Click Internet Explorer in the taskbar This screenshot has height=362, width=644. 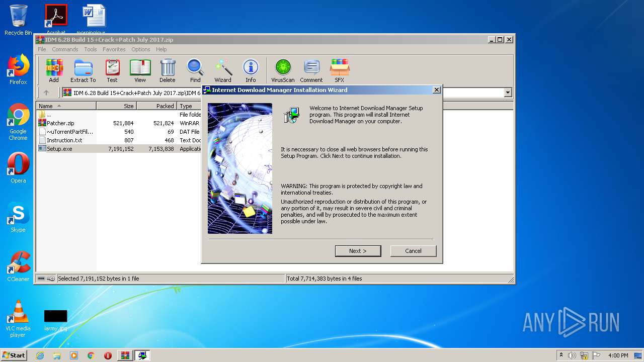click(40, 355)
